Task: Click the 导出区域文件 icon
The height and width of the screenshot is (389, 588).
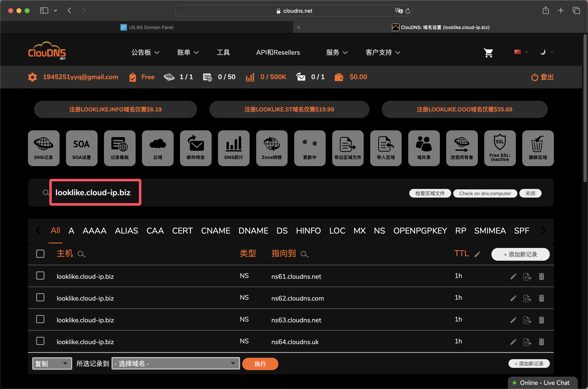Action: point(347,148)
